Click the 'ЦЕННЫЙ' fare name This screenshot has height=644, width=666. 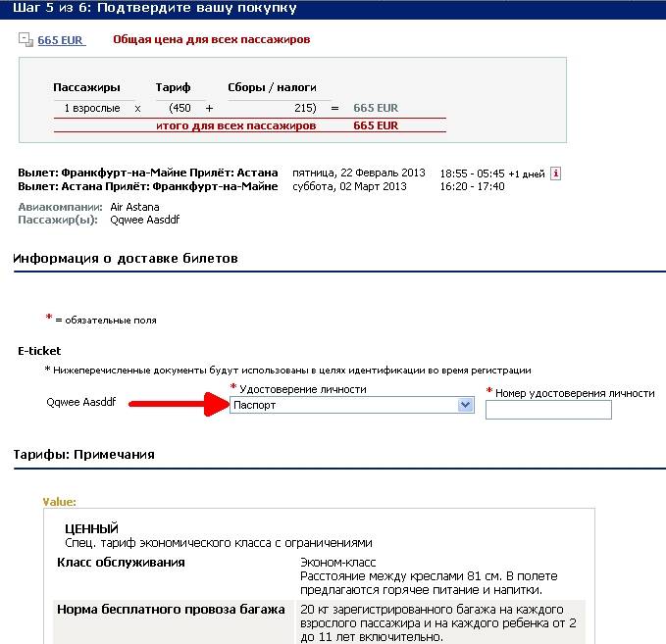click(91, 529)
